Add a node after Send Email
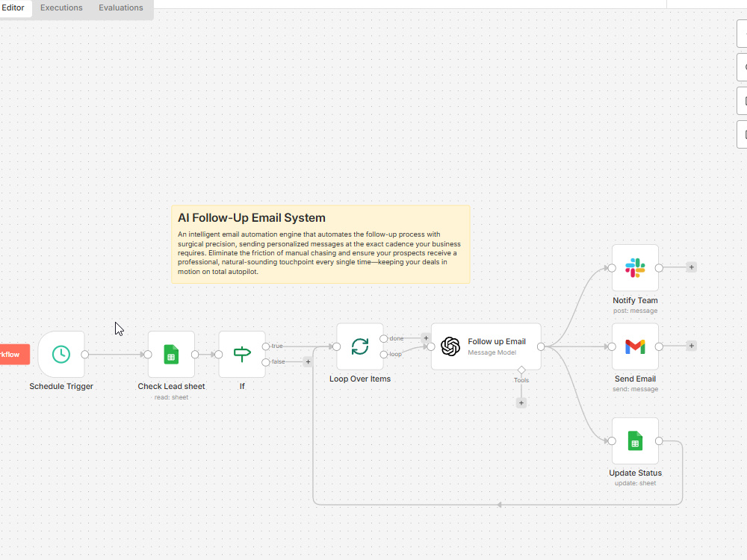Screen dimensions: 747x560 691,346
